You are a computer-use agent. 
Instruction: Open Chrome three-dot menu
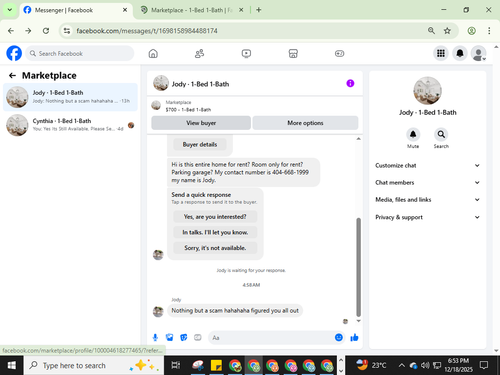(489, 31)
